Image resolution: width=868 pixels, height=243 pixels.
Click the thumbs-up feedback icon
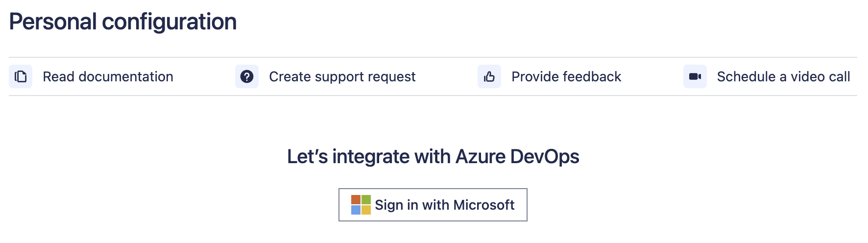489,76
